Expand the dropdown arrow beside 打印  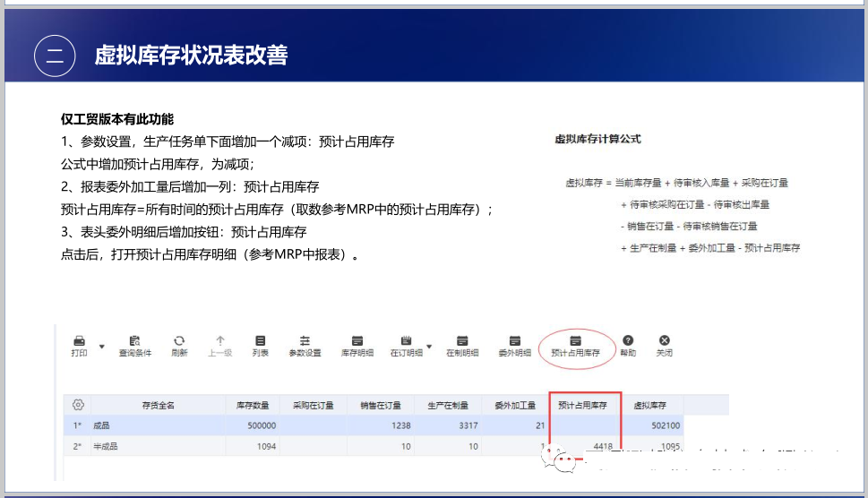[101, 346]
